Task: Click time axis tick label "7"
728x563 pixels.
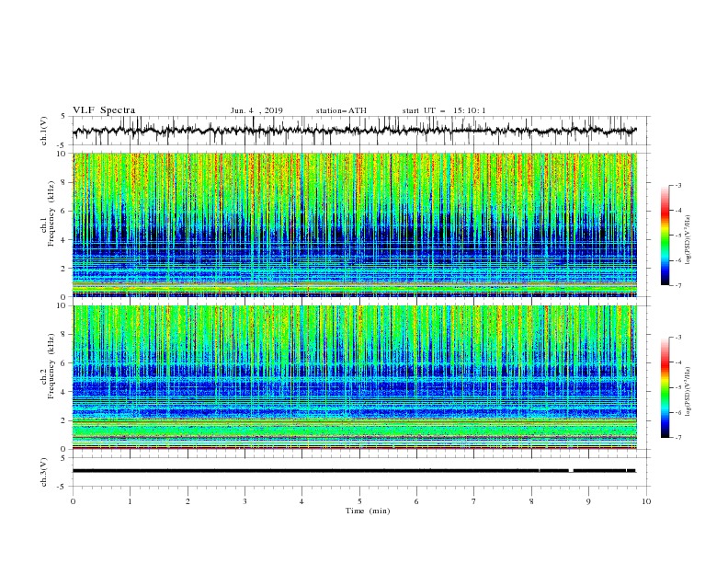Action: tap(474, 501)
